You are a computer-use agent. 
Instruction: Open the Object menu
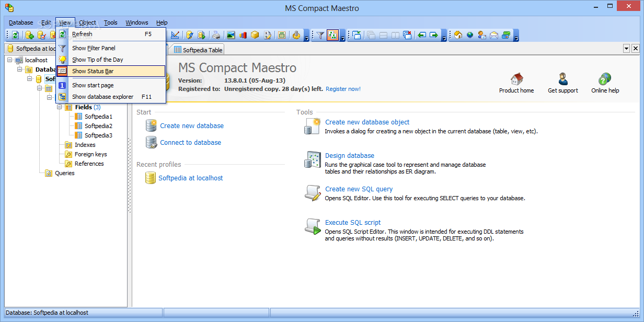(88, 22)
